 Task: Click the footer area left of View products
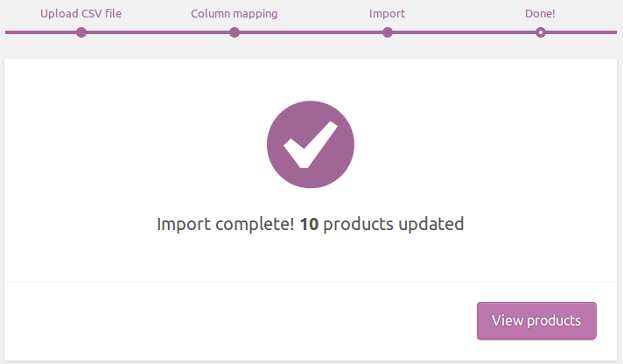tap(236, 321)
